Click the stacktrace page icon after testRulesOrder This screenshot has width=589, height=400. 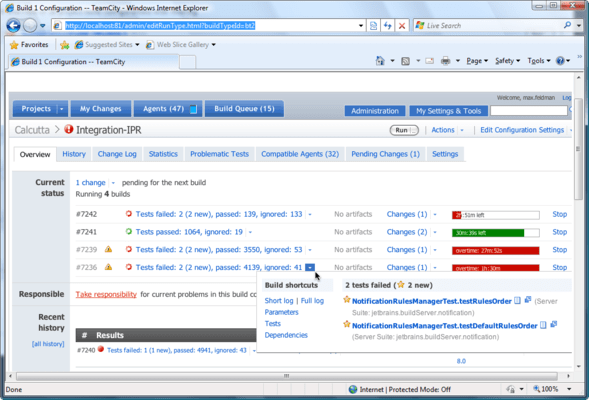(x=517, y=300)
